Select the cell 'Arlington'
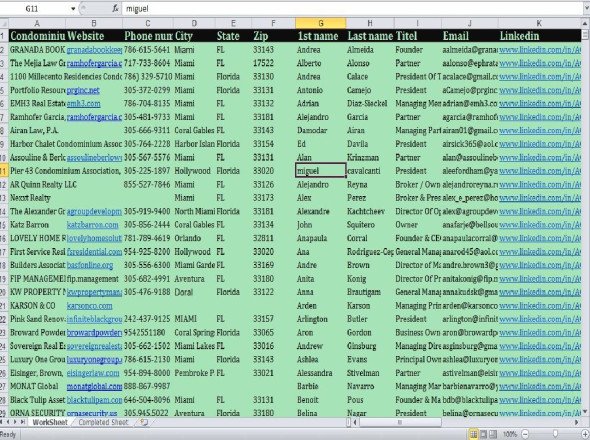The image size is (590, 440). coord(321,319)
